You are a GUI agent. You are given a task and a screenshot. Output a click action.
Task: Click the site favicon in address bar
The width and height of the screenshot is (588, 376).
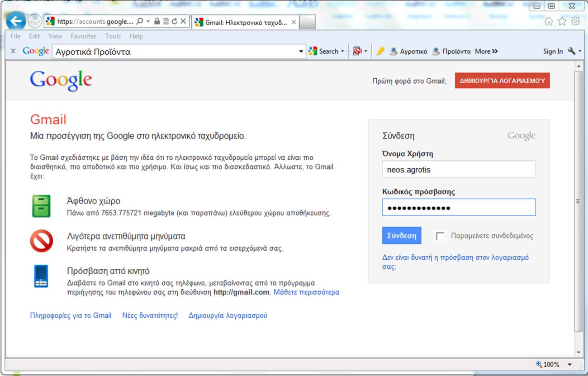[x=50, y=21]
